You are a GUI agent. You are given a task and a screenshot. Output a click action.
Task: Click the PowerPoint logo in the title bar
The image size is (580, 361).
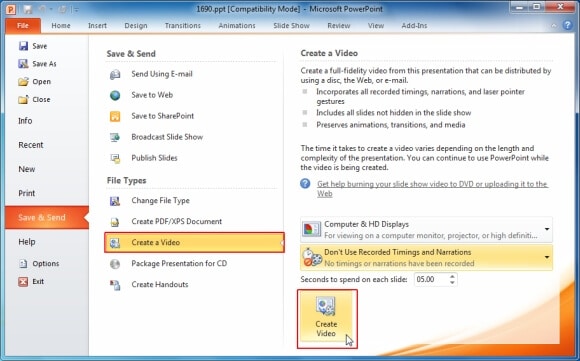pyautogui.click(x=11, y=9)
